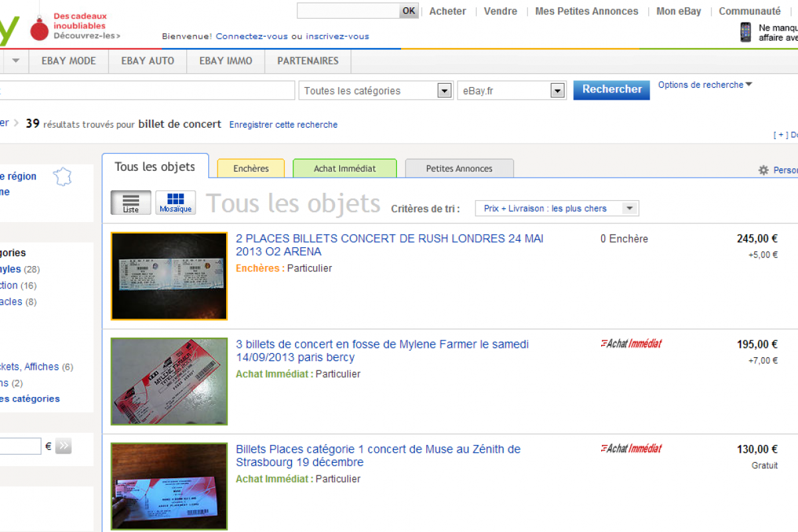
Task: Select the Enchères tab
Action: coord(251,168)
